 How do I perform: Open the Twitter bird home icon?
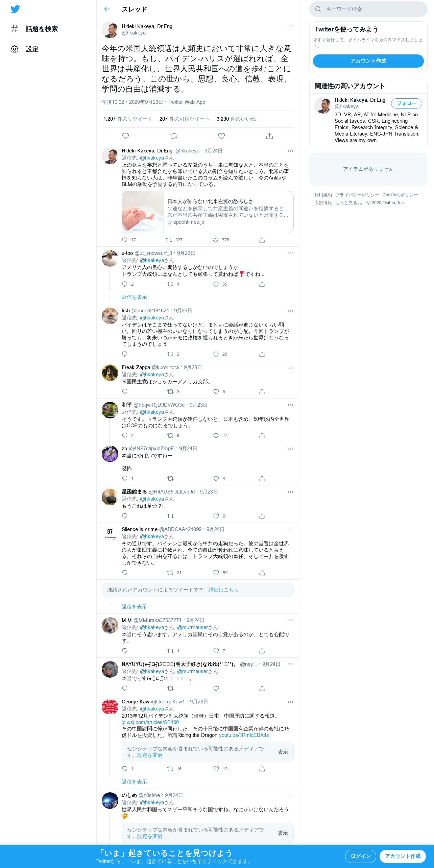tap(15, 9)
